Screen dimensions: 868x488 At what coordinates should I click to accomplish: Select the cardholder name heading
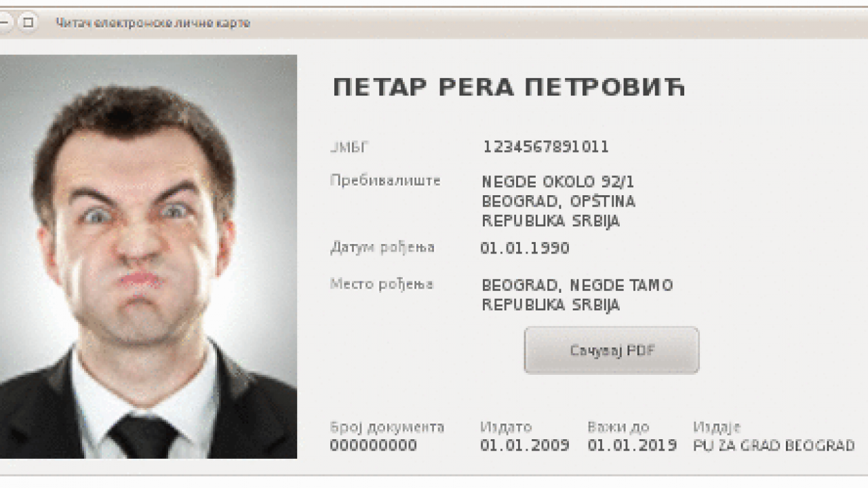[x=509, y=87]
